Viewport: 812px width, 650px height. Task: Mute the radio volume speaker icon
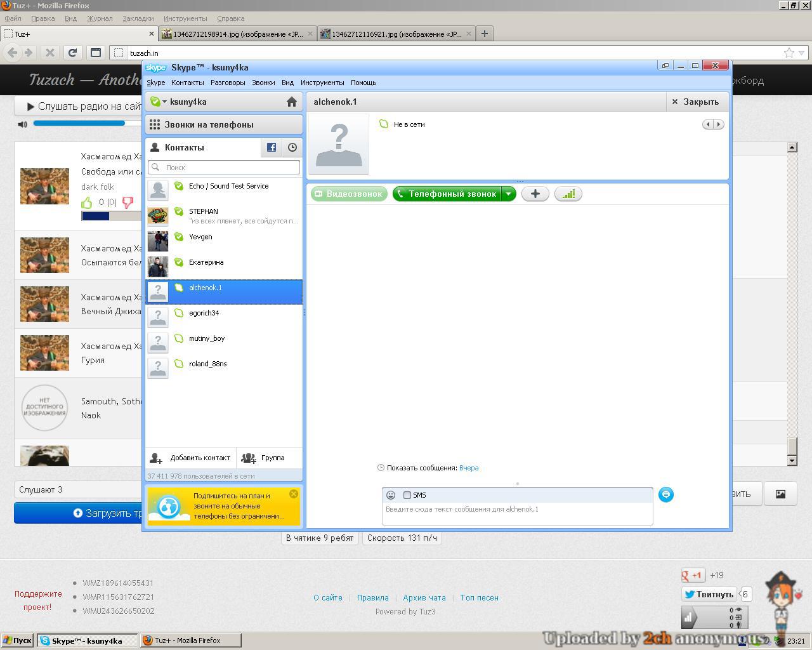click(x=23, y=124)
